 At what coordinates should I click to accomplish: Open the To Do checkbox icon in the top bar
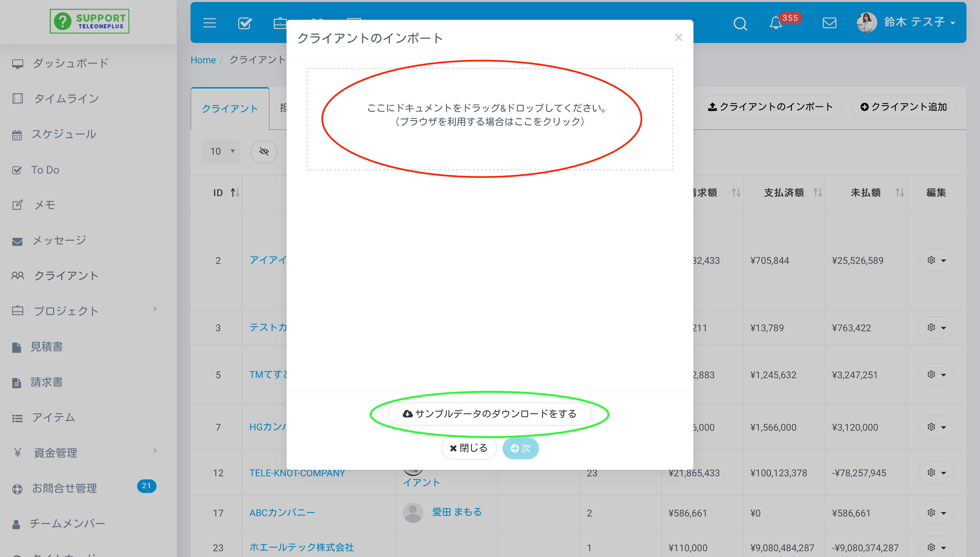[245, 23]
